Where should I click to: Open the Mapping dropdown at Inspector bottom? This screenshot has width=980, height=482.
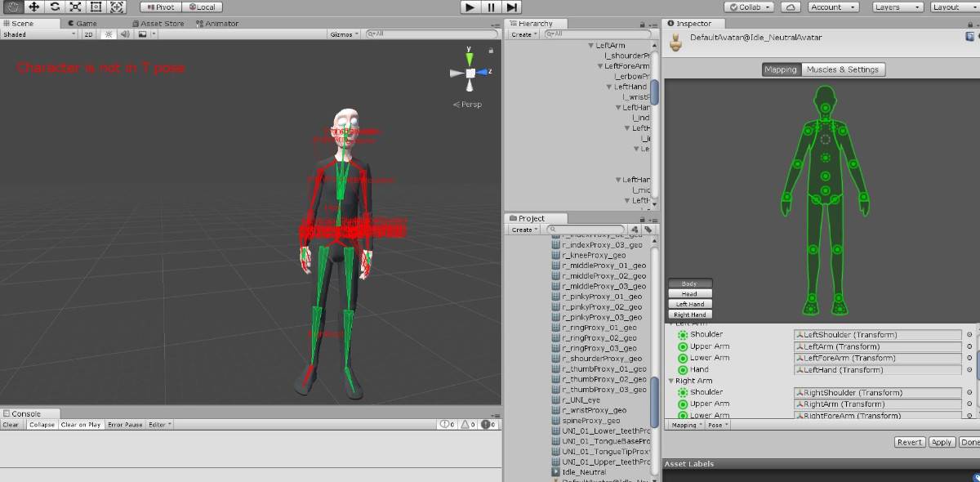686,425
